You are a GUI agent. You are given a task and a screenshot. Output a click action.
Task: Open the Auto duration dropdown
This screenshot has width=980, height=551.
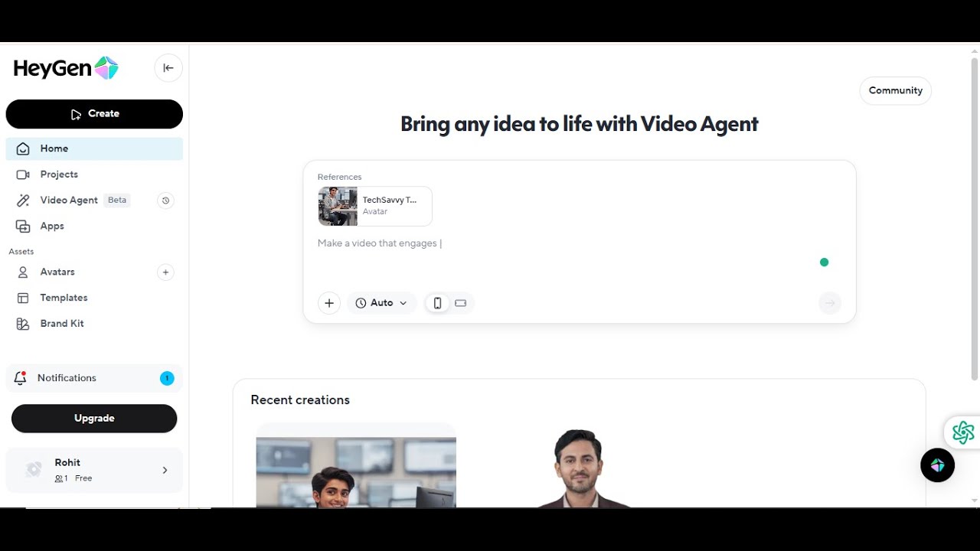(x=381, y=303)
